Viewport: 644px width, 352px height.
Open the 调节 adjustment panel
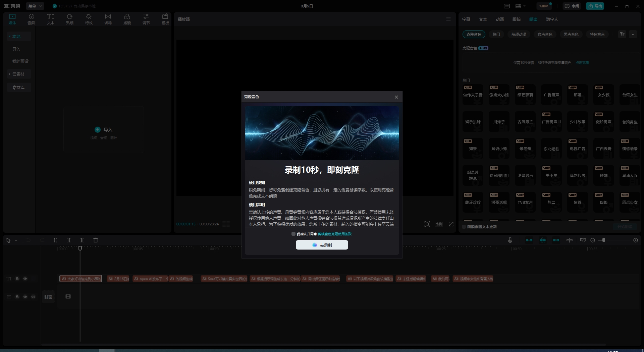click(x=146, y=19)
